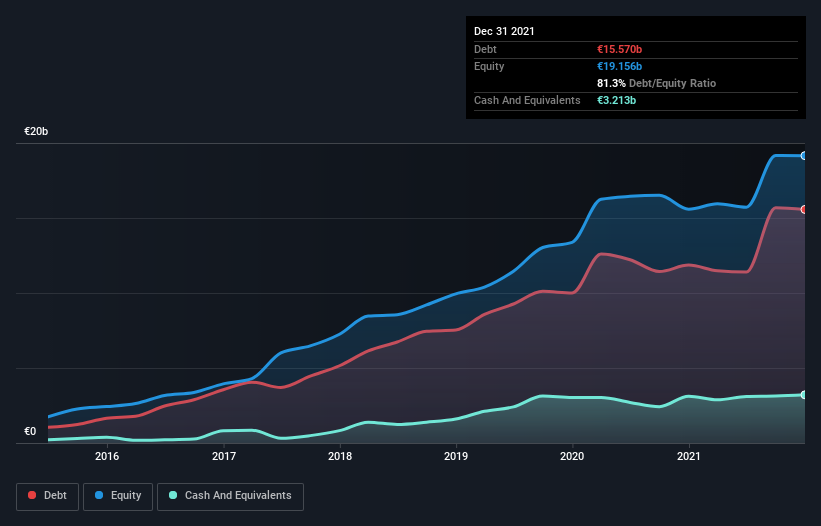Click the €0 y-axis label
The width and height of the screenshot is (821, 526).
click(30, 431)
